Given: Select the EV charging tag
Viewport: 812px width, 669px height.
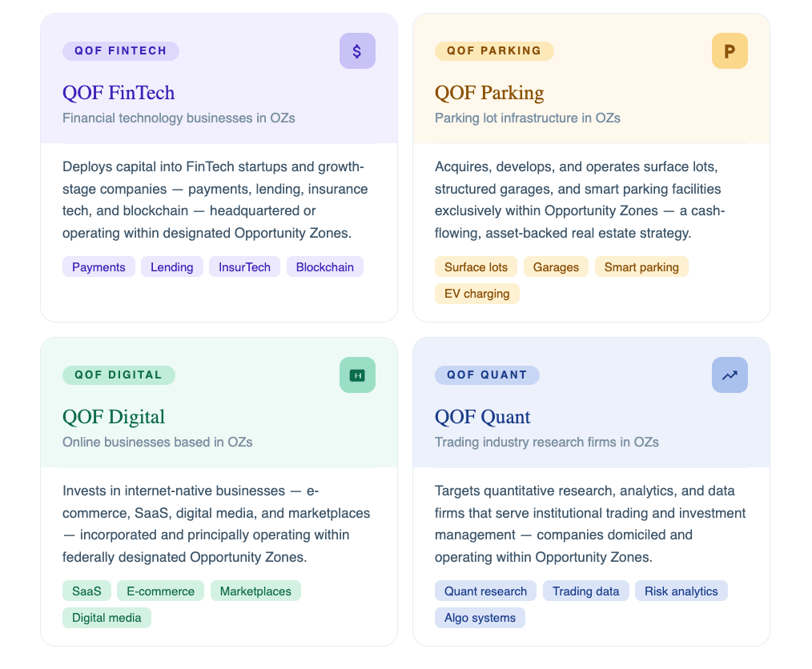Looking at the screenshot, I should coord(477,294).
